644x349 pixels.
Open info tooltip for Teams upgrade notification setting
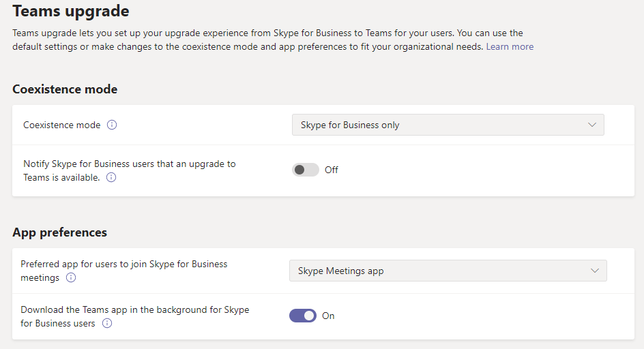[111, 177]
